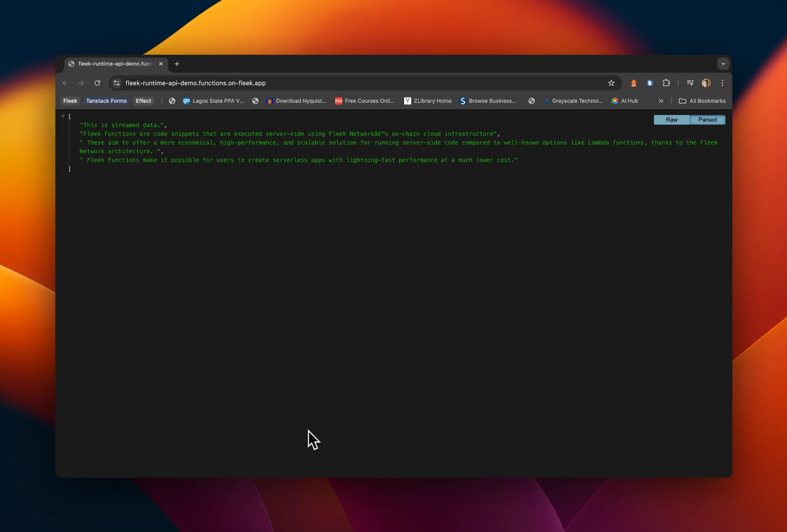Click the orange extension icon in toolbar
787x532 pixels.
click(x=634, y=83)
